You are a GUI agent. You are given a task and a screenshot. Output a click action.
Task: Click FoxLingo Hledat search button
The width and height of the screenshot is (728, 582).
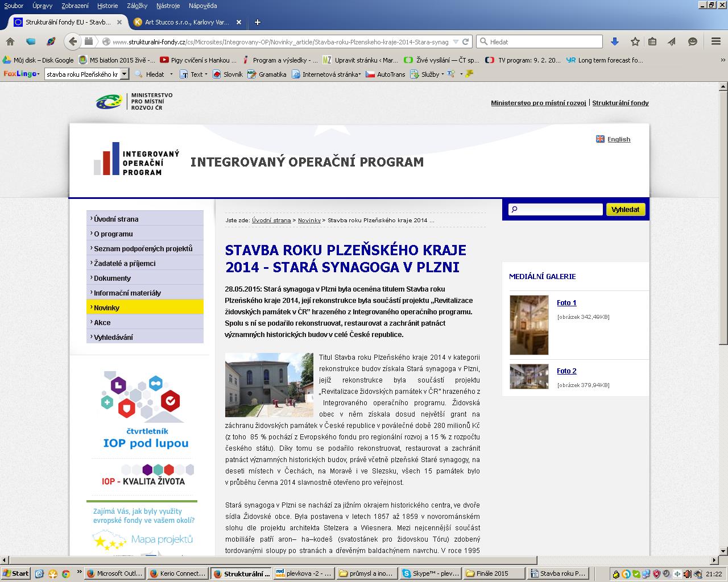(150, 74)
